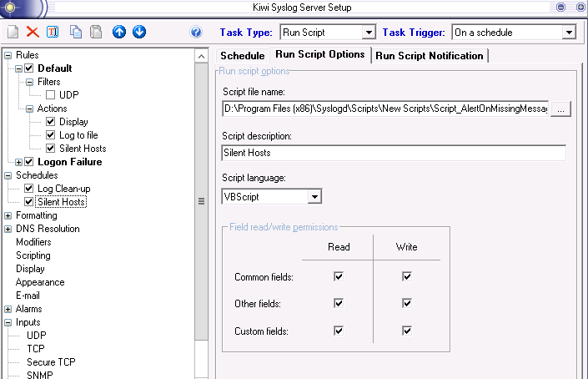
Task: Collapse the Rules tree node
Action: (x=8, y=56)
